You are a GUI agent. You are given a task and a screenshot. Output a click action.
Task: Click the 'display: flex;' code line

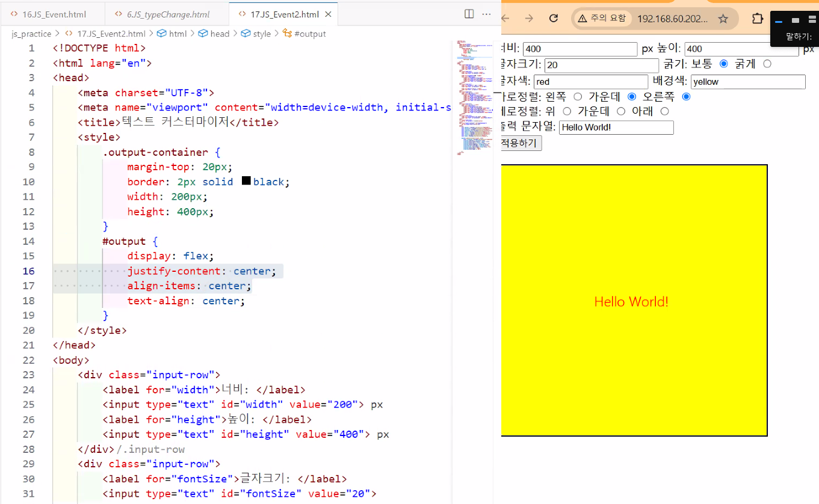170,256
